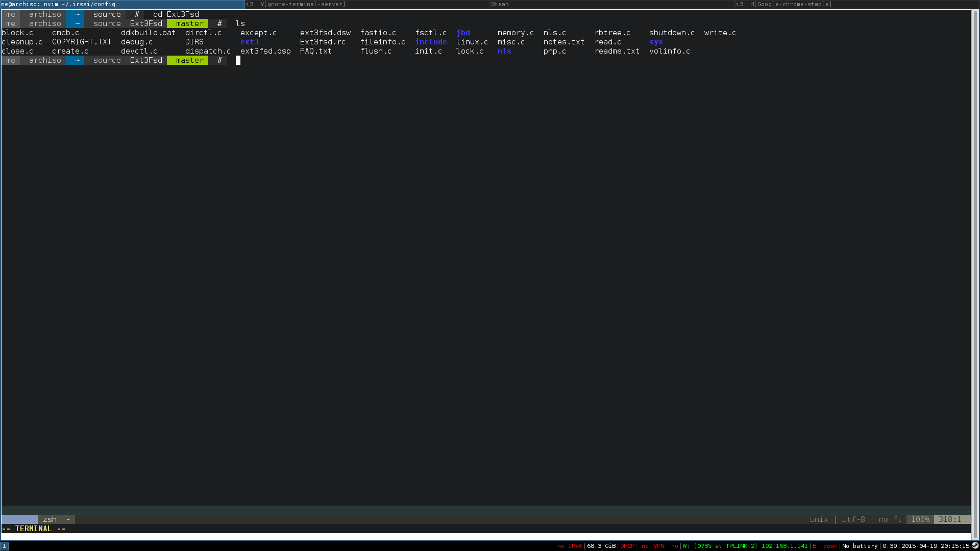Click the file name memory.c

pyautogui.click(x=516, y=33)
